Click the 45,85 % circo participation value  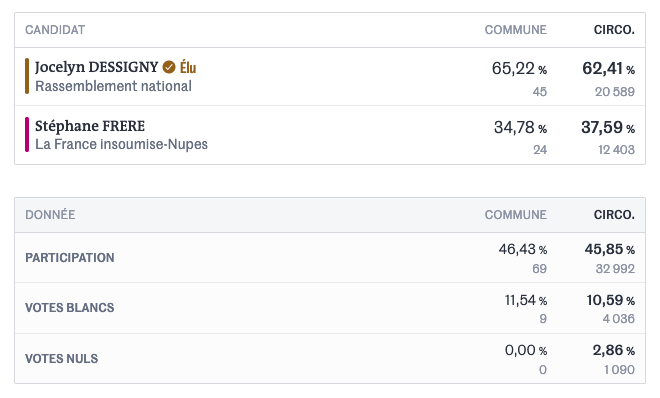point(609,249)
